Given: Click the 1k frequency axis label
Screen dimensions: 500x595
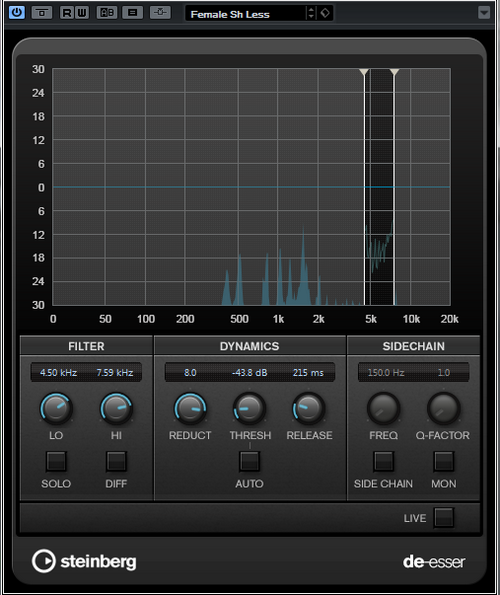Looking at the screenshot, I should pos(278,319).
